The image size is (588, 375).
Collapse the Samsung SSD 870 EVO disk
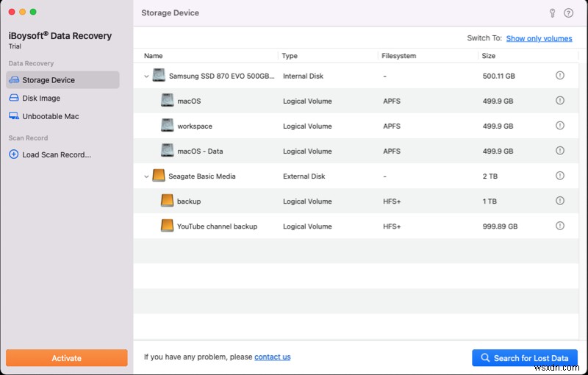tap(146, 76)
